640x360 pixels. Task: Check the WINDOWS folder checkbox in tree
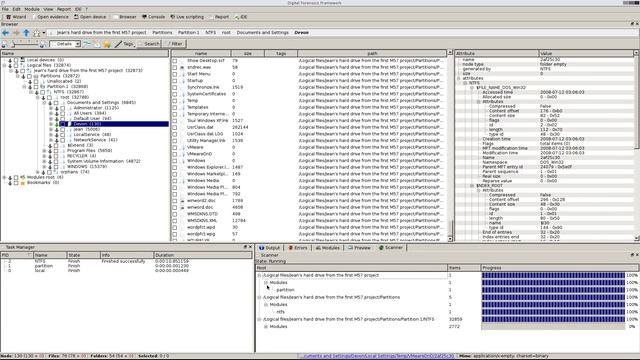pos(56,167)
